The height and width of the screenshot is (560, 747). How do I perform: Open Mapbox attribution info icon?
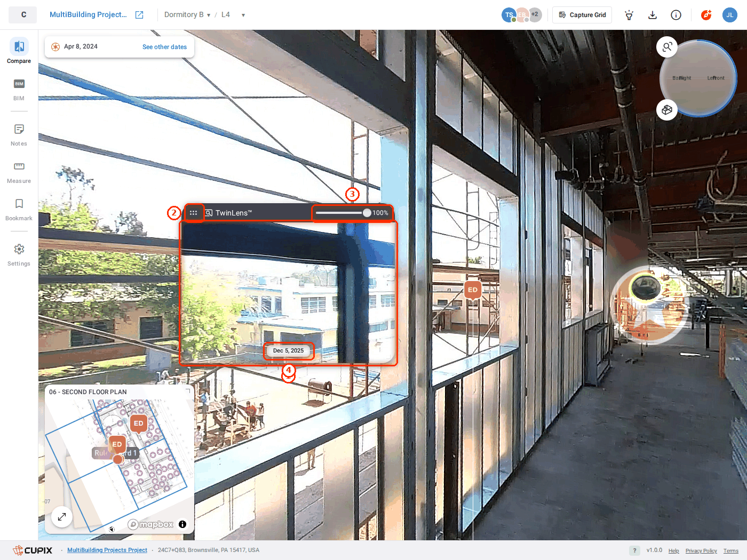(x=182, y=524)
